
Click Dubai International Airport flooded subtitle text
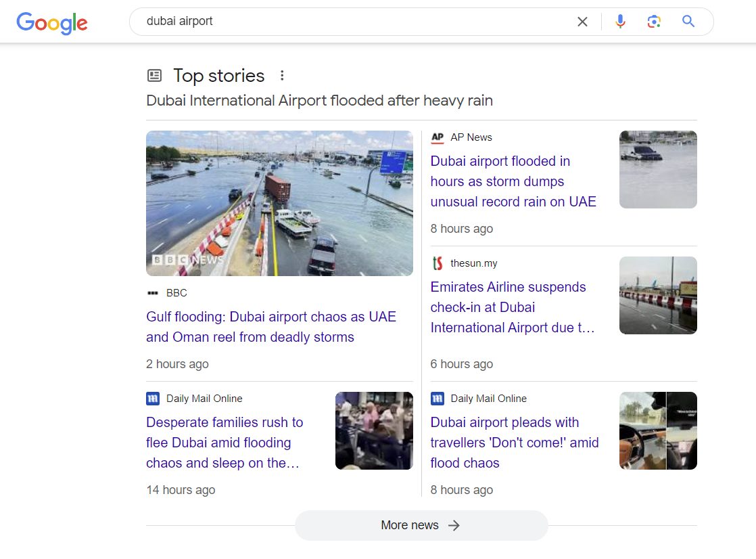[x=319, y=100]
